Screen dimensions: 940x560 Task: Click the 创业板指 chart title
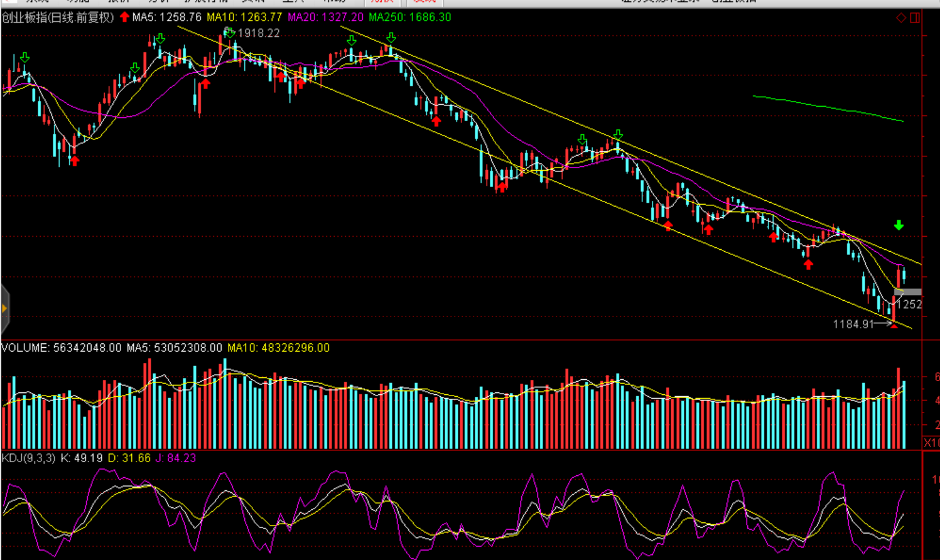(58, 17)
